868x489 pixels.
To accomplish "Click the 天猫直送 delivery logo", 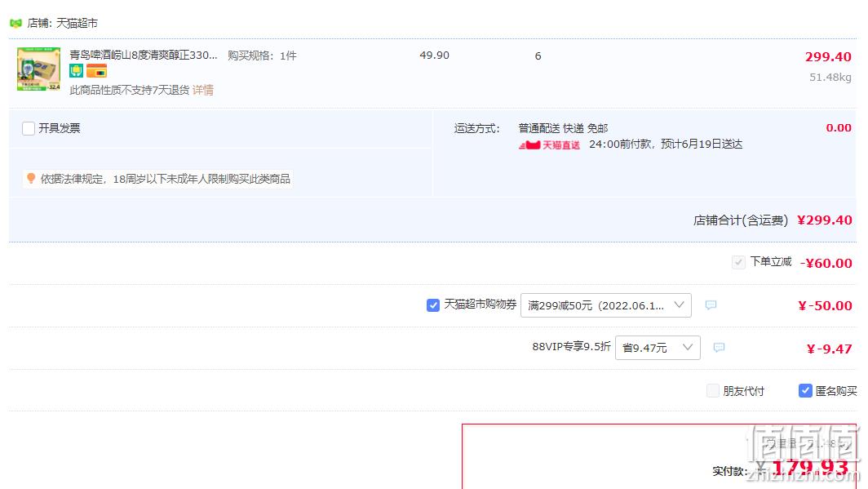I will [x=549, y=145].
